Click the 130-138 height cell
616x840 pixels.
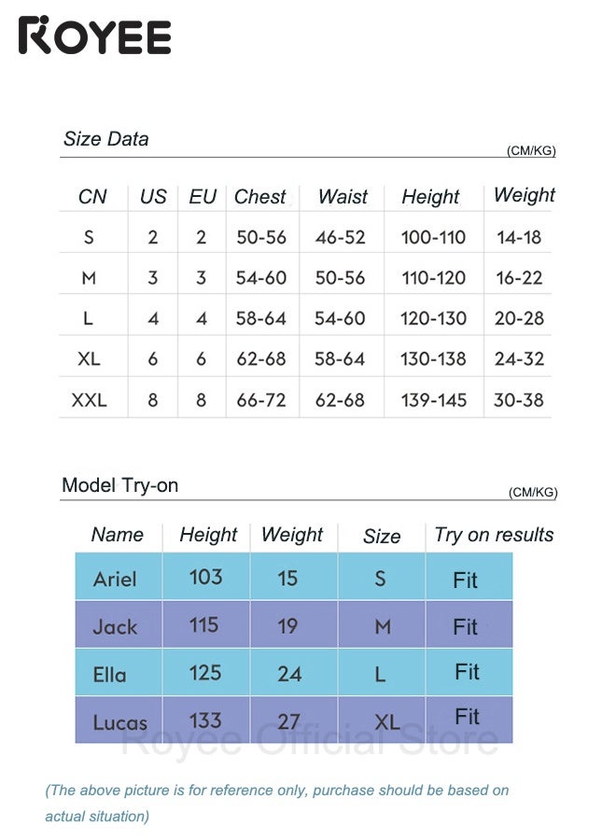click(x=433, y=358)
